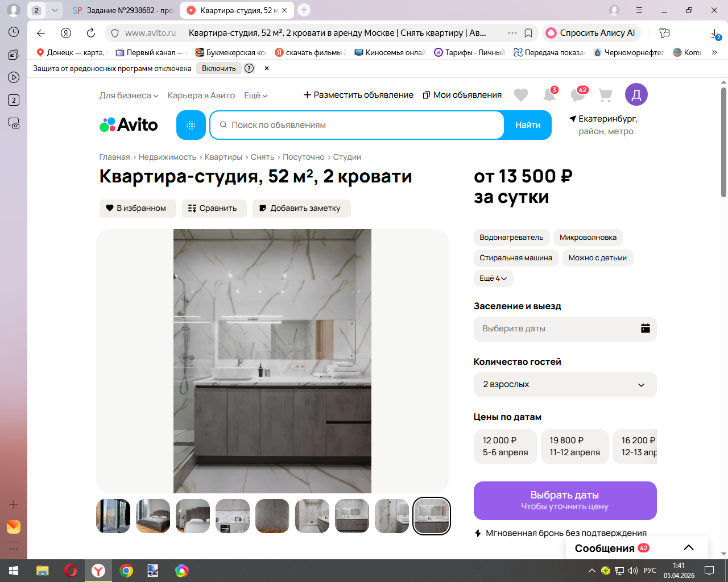728x582 pixels.
Task: Open the blue all-categories grid button
Action: click(191, 125)
